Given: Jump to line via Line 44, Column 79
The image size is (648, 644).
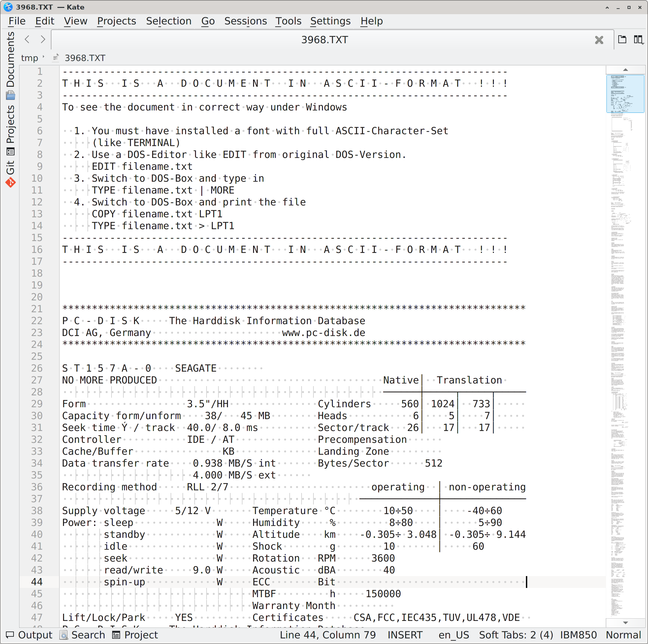Looking at the screenshot, I should [328, 635].
